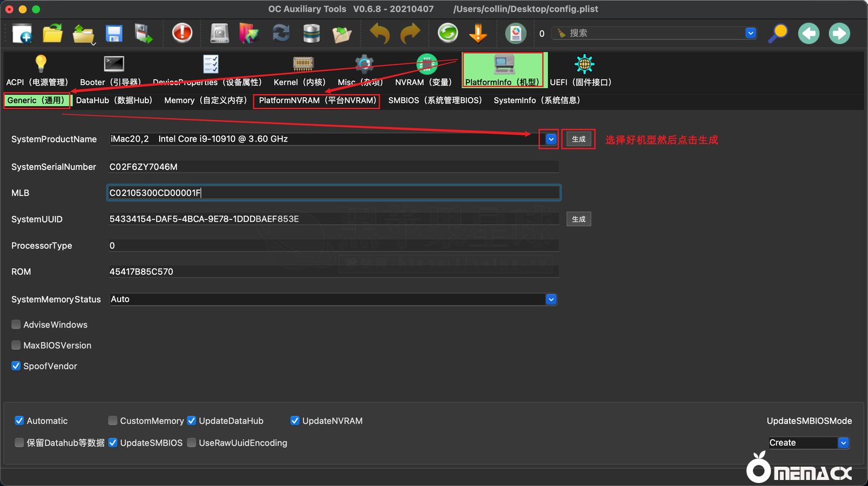Click the magnifier search icon
Image resolution: width=868 pixels, height=486 pixels.
point(778,33)
